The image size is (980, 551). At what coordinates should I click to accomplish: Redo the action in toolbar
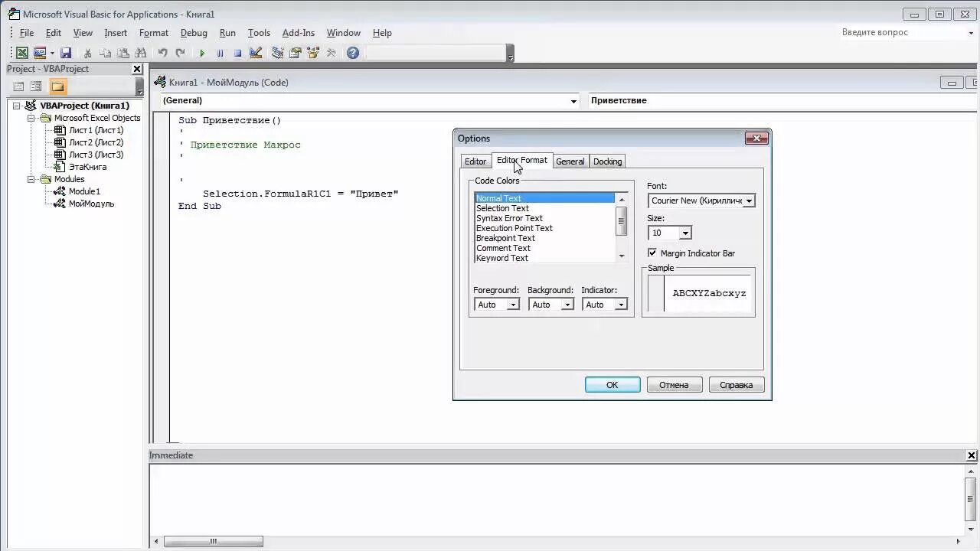(x=180, y=53)
